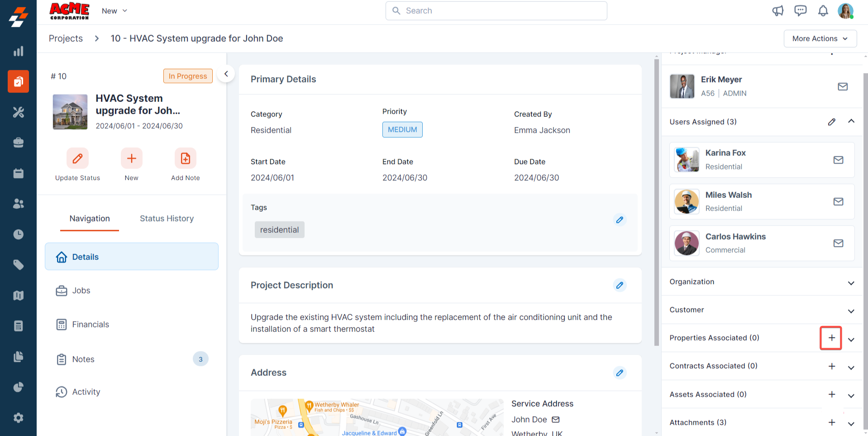Image resolution: width=868 pixels, height=436 pixels.
Task: Click the Add Note icon
Action: coord(186,158)
